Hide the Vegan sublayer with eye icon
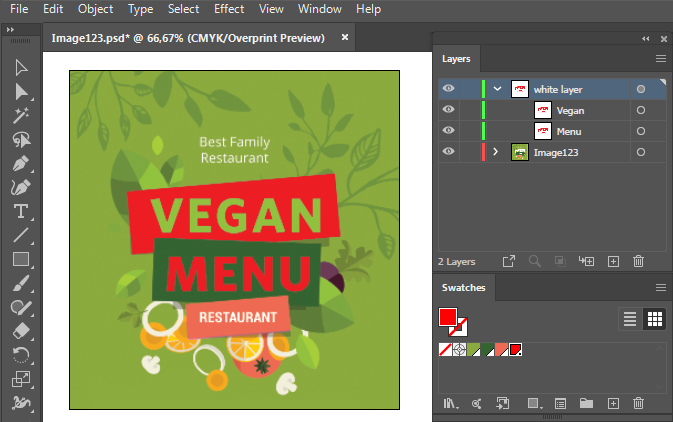The image size is (673, 422). point(448,110)
